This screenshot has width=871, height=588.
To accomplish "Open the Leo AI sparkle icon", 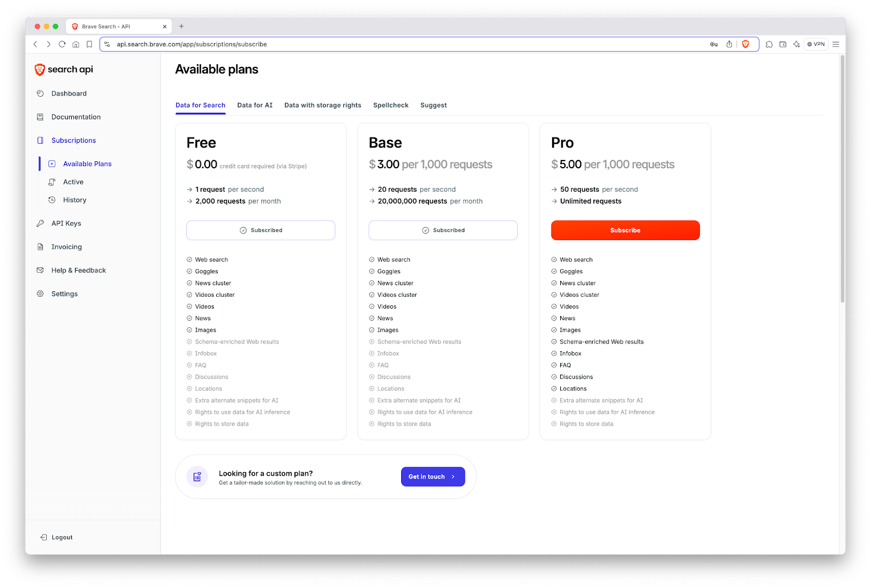I will point(796,44).
